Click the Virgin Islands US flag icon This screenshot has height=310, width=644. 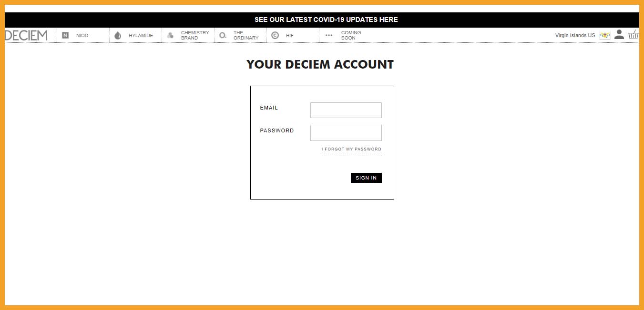(x=605, y=36)
